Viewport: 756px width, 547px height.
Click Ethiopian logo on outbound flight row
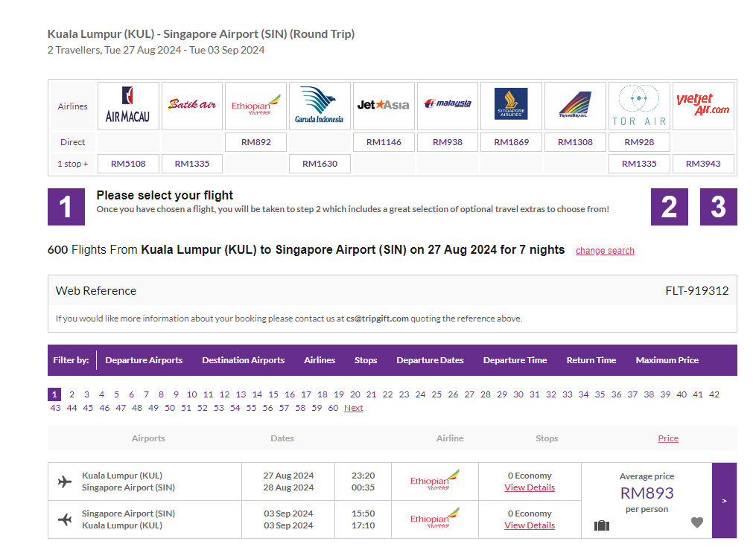click(435, 480)
